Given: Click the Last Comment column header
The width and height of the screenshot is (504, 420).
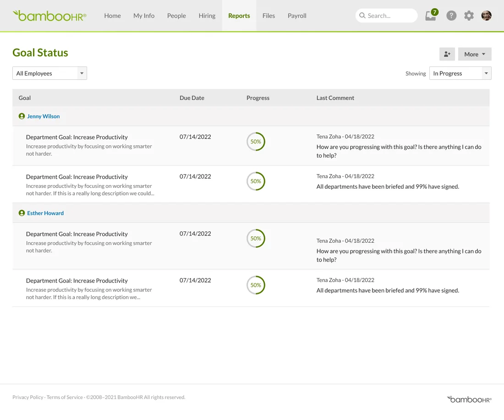Looking at the screenshot, I should tap(335, 98).
